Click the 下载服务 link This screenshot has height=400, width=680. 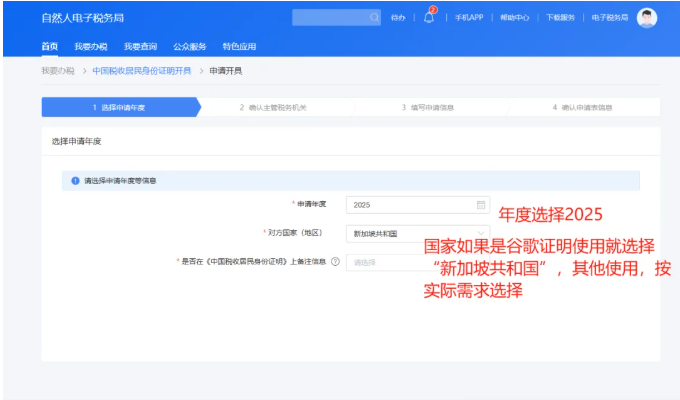[x=560, y=18]
